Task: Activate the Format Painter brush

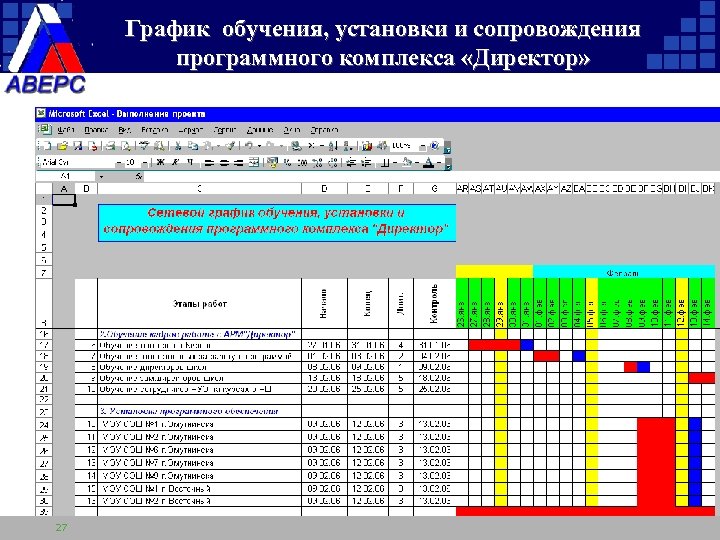Action: pyautogui.click(x=230, y=146)
